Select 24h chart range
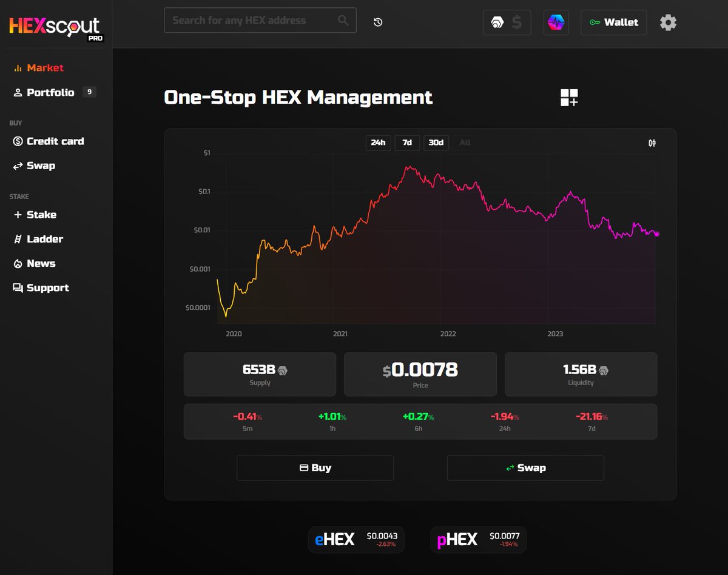This screenshot has height=575, width=728. [378, 143]
